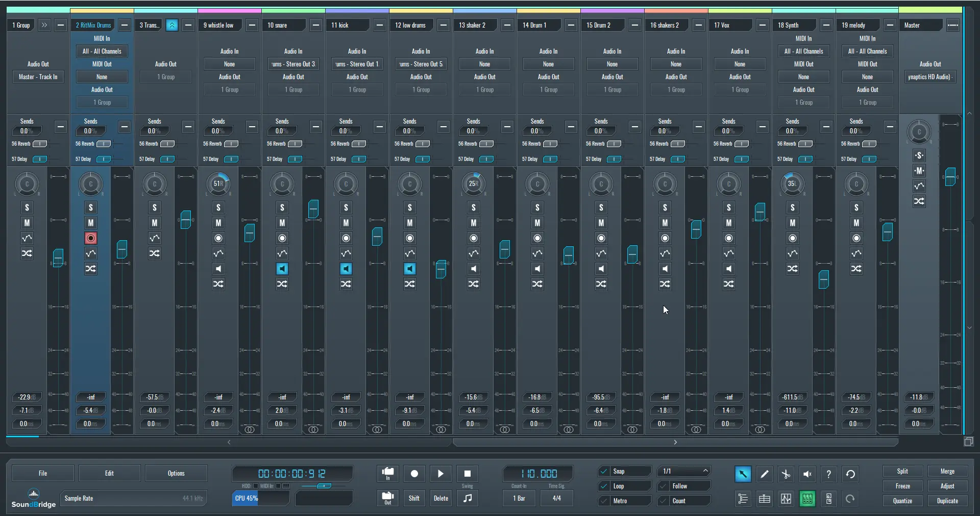Click the Shift button
The width and height of the screenshot is (980, 516).
click(x=414, y=498)
